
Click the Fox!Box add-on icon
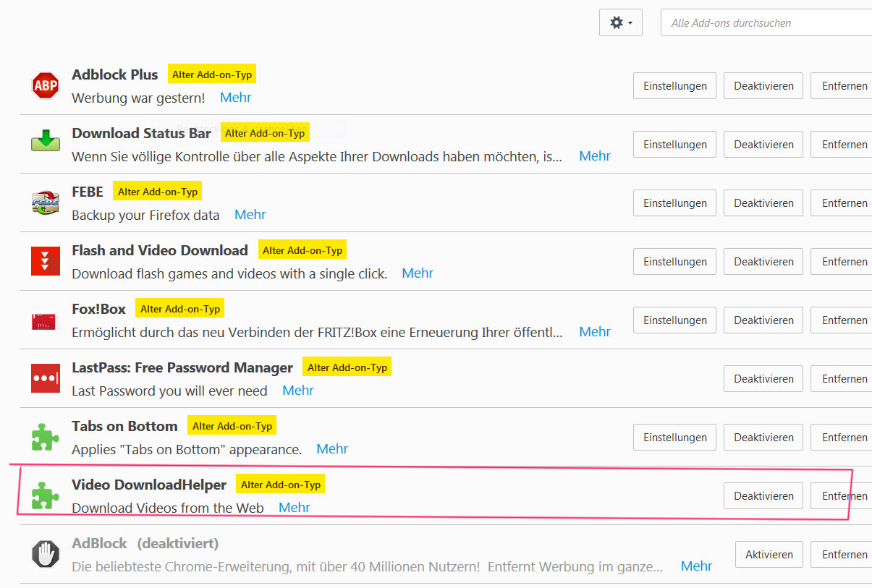(x=46, y=320)
